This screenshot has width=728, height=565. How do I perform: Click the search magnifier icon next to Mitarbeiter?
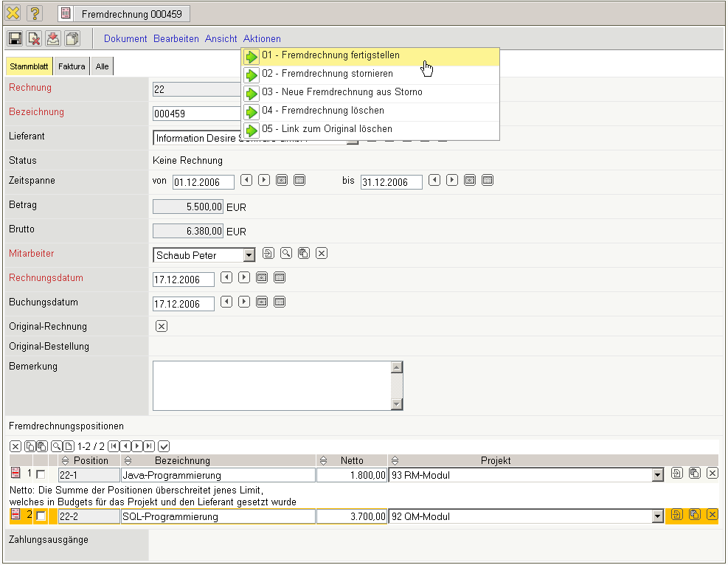click(285, 254)
